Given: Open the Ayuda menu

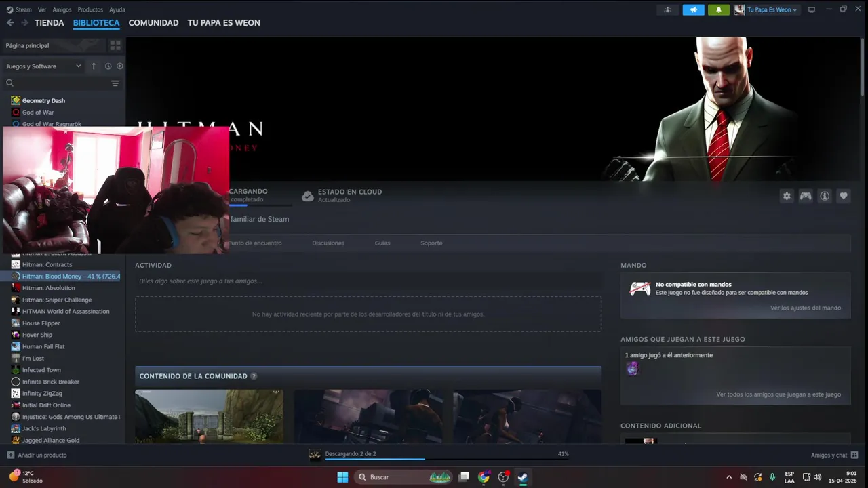Looking at the screenshot, I should tap(117, 9).
